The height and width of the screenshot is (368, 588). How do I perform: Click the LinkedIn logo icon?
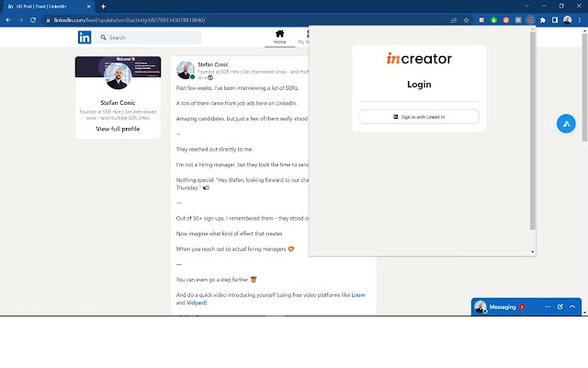coord(85,38)
